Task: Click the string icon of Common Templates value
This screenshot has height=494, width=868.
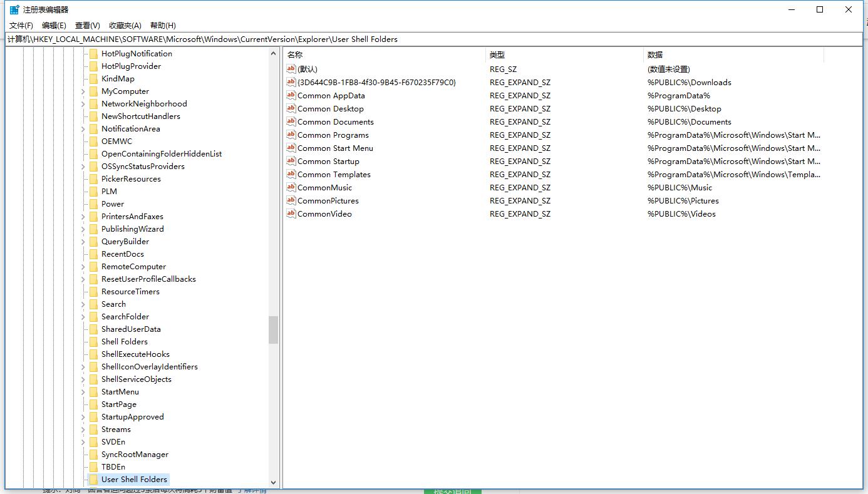Action: 291,174
